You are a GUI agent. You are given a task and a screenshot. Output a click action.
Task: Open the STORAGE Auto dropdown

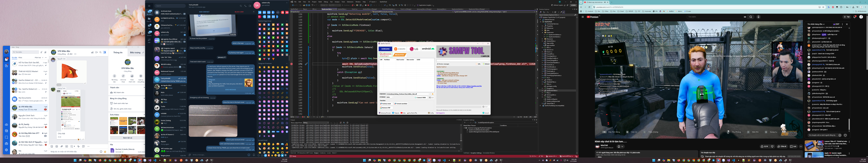(390, 97)
